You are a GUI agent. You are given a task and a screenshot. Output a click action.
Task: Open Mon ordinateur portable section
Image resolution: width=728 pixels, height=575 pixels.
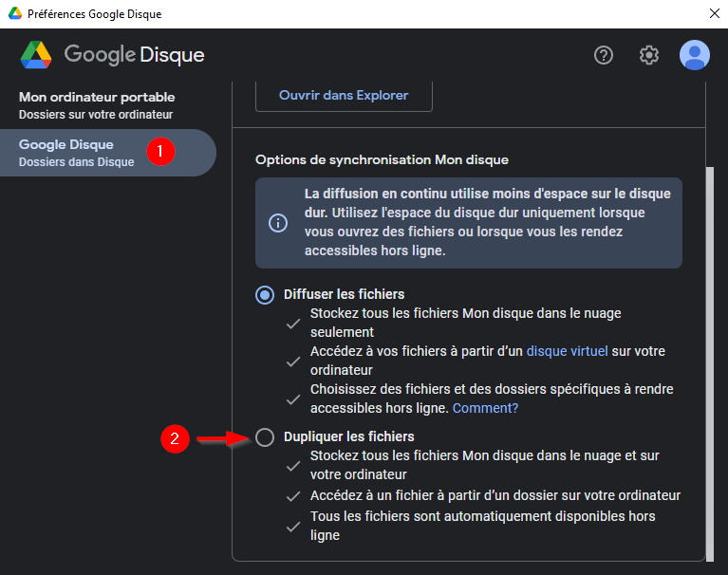click(97, 105)
